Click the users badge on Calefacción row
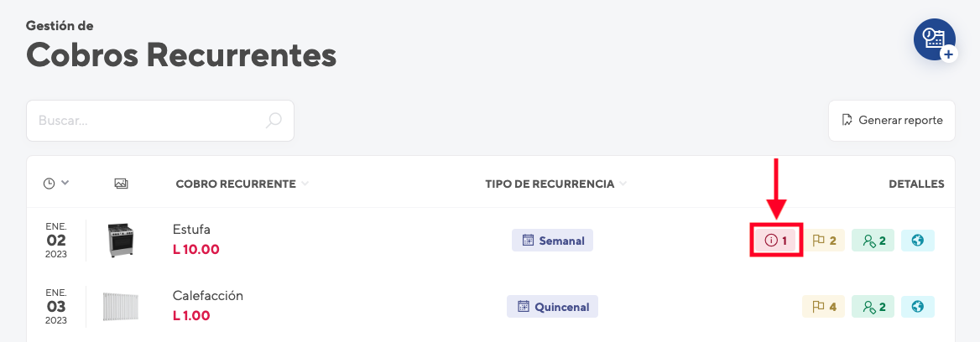 (873, 307)
